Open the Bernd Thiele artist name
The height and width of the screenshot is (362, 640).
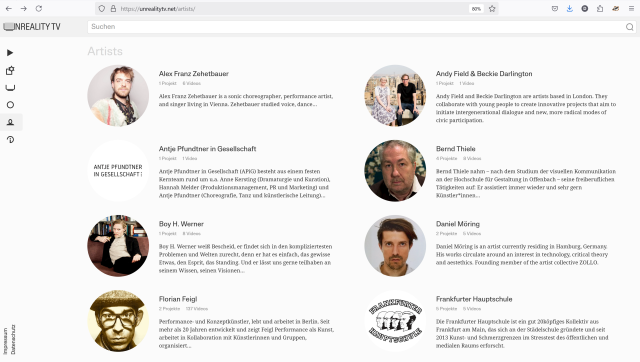coord(456,149)
